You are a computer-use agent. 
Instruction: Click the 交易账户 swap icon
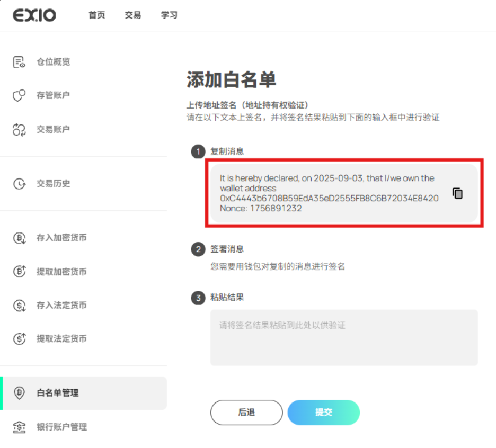coord(19,129)
